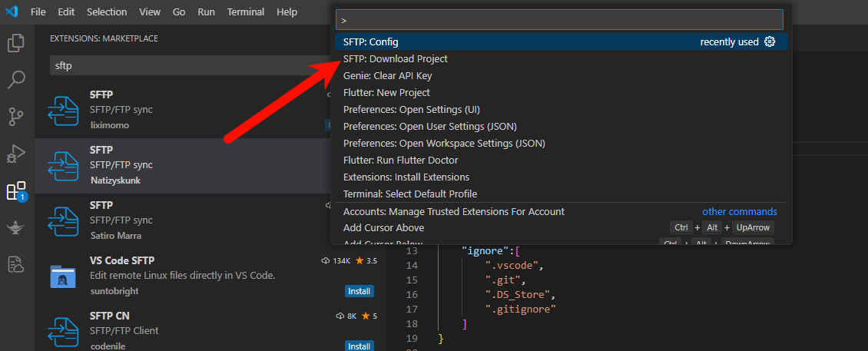Open the View menu
The height and width of the screenshot is (351, 868).
click(x=150, y=12)
